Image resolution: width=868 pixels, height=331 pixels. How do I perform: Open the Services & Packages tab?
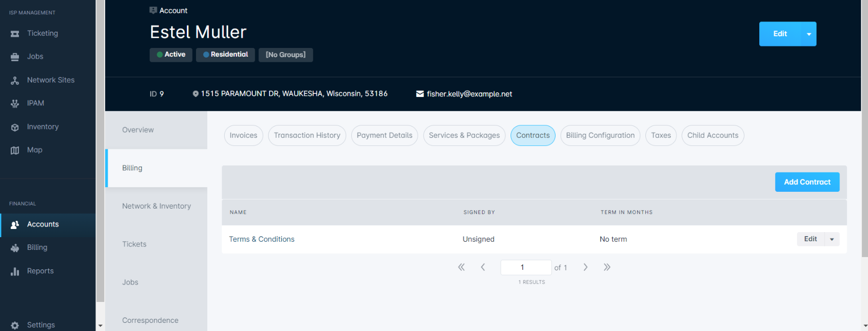[x=464, y=136]
